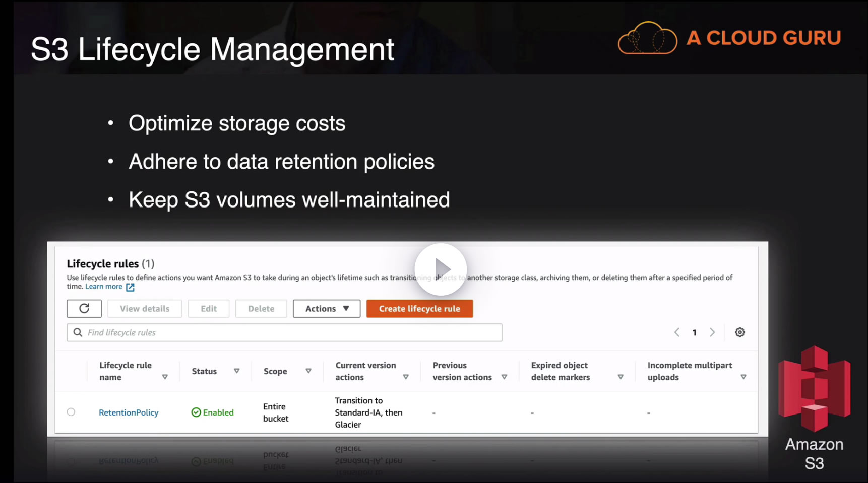Click page number 1 in pagination
The image size is (868, 483).
694,332
